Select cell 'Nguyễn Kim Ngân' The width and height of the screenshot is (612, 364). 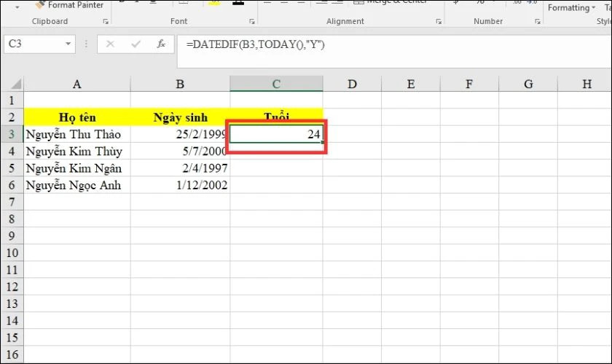[x=77, y=168]
